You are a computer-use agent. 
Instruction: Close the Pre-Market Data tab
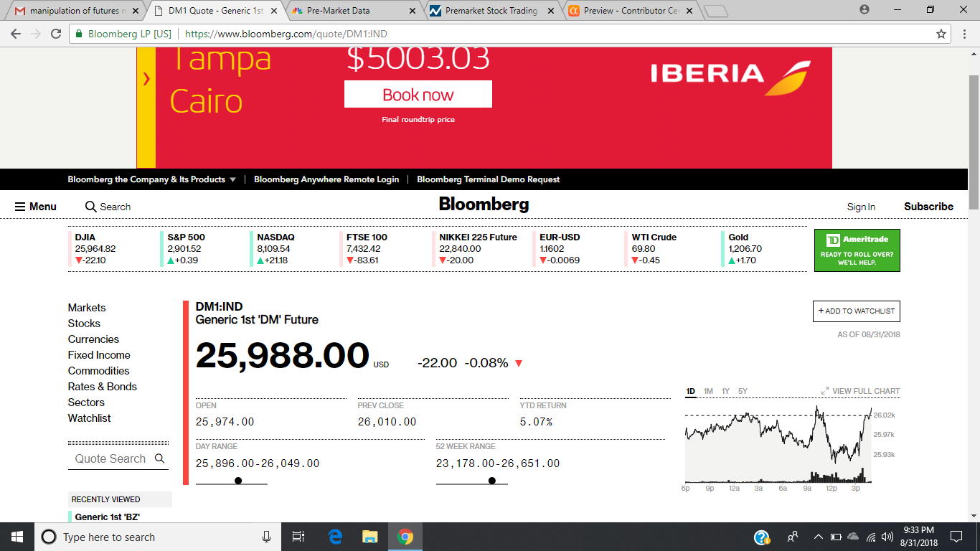click(x=412, y=11)
